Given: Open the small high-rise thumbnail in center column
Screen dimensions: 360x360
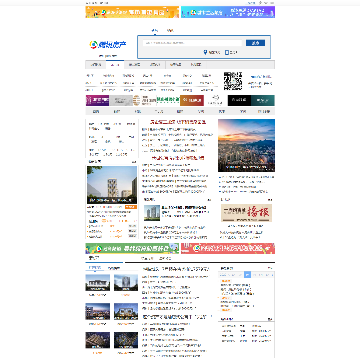Looking at the screenshot, I should [152, 213].
